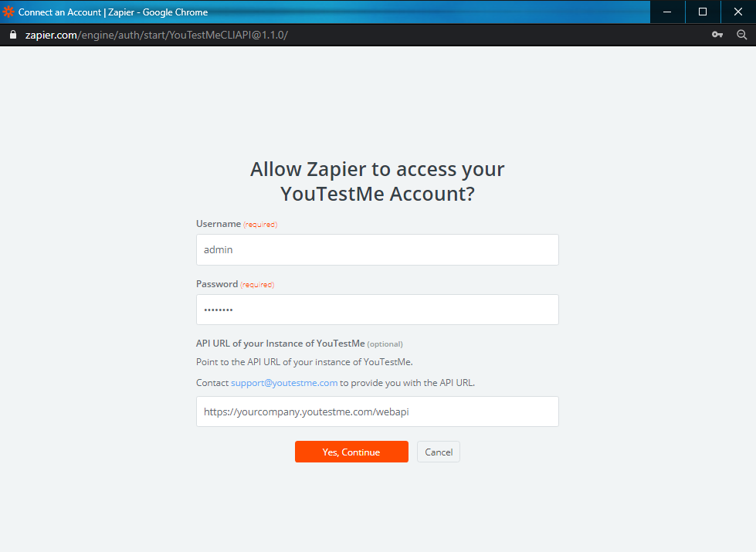Cancel the account connection

tap(438, 452)
